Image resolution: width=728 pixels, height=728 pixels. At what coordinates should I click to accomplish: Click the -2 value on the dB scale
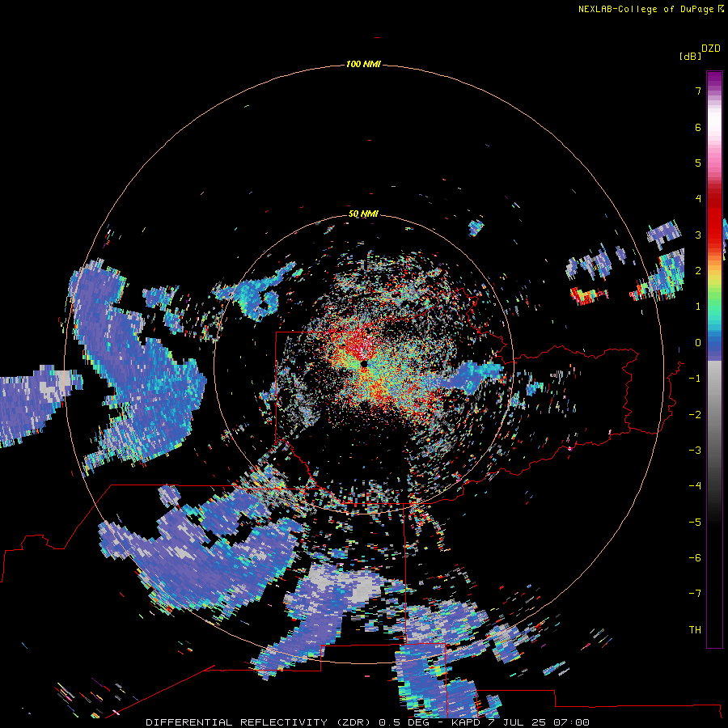(695, 415)
